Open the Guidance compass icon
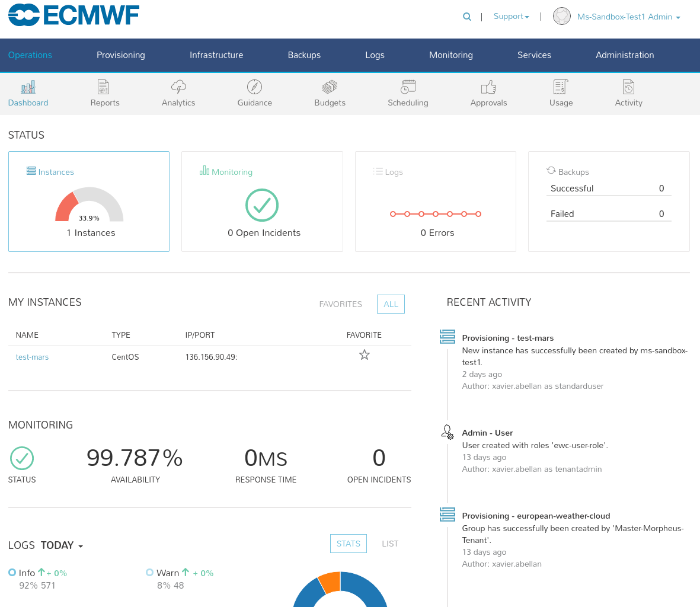 point(254,87)
